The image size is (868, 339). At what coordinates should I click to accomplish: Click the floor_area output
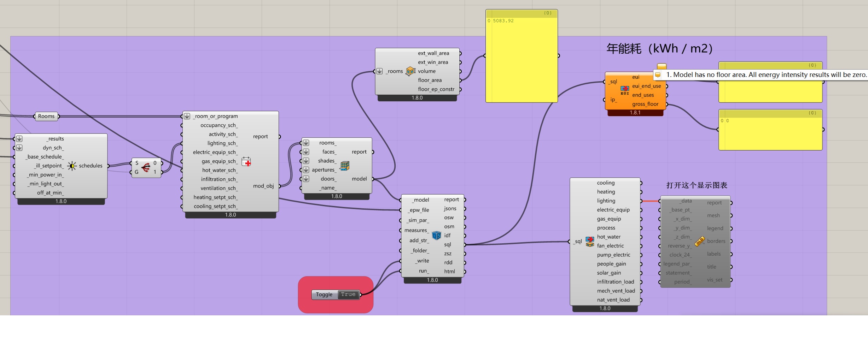pyautogui.click(x=430, y=80)
